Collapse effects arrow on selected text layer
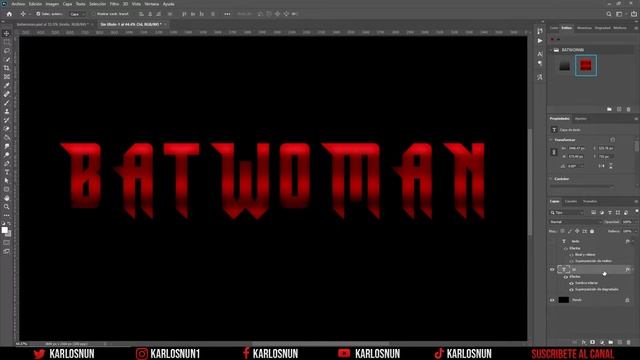The width and height of the screenshot is (640, 360). 633,269
